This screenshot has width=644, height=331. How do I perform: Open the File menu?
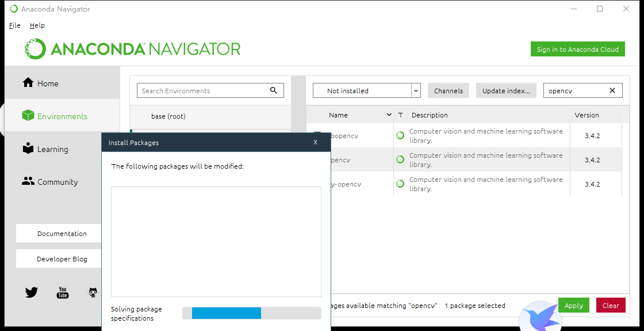15,25
